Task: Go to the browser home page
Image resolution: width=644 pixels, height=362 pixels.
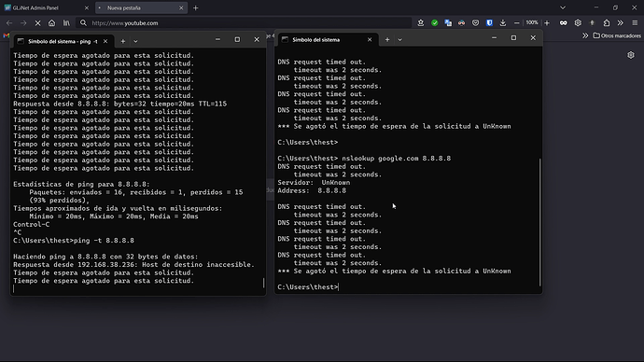Action: (51, 23)
